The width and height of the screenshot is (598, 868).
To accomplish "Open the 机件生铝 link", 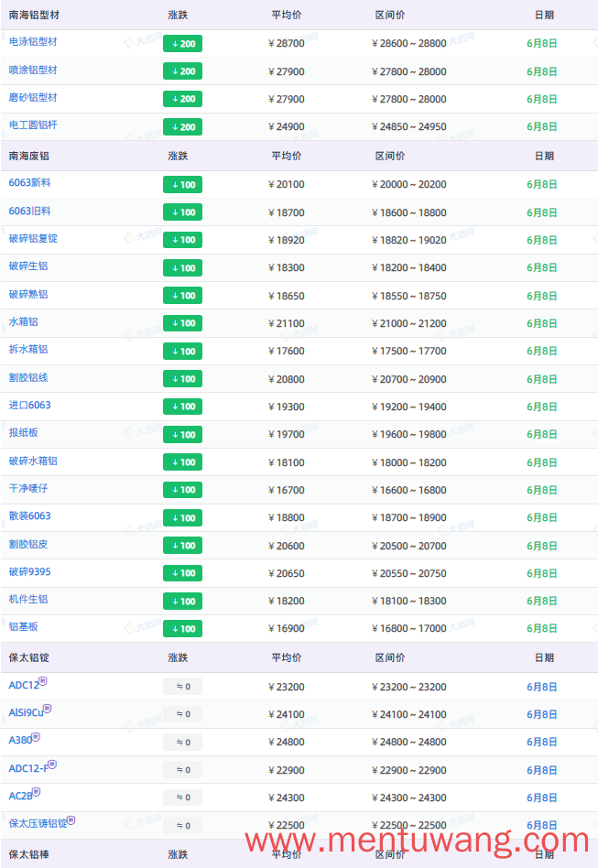I will [x=28, y=600].
